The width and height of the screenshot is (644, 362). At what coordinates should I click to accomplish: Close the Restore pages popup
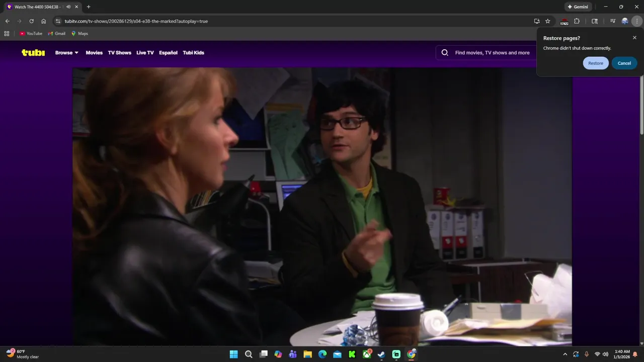click(x=634, y=38)
